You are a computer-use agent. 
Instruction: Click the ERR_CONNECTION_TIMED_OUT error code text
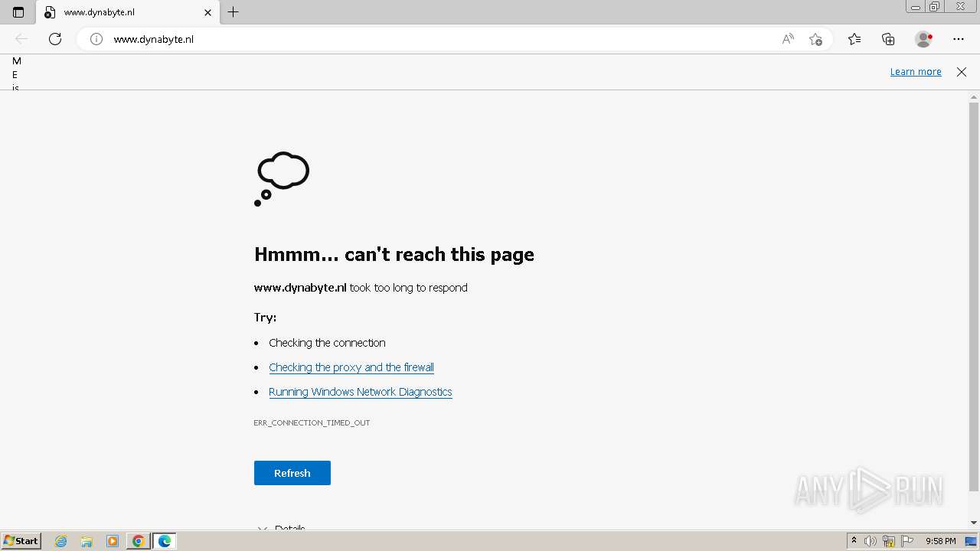click(312, 422)
